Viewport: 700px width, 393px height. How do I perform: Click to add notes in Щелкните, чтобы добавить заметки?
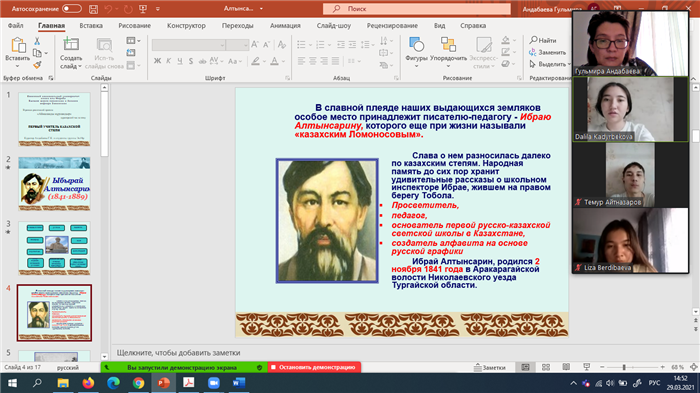coord(179,353)
